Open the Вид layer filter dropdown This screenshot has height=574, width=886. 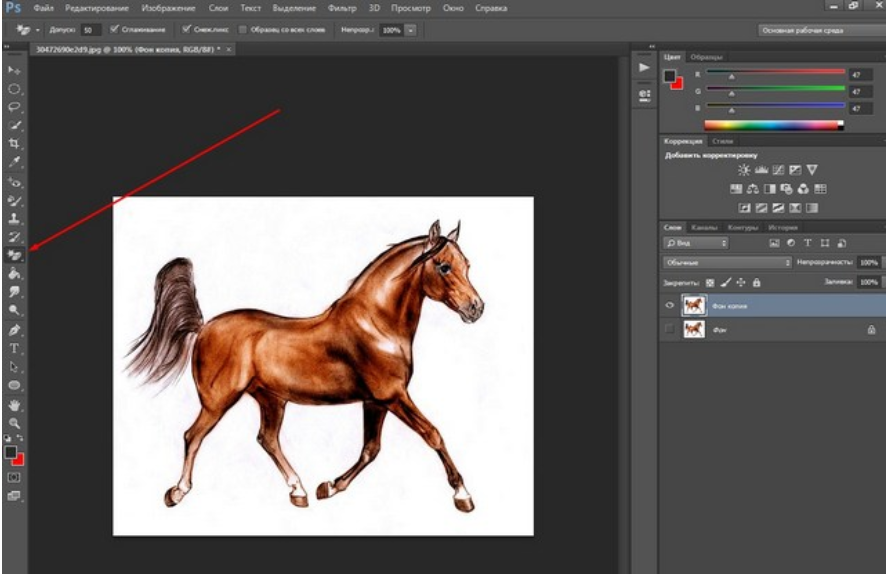coord(696,243)
